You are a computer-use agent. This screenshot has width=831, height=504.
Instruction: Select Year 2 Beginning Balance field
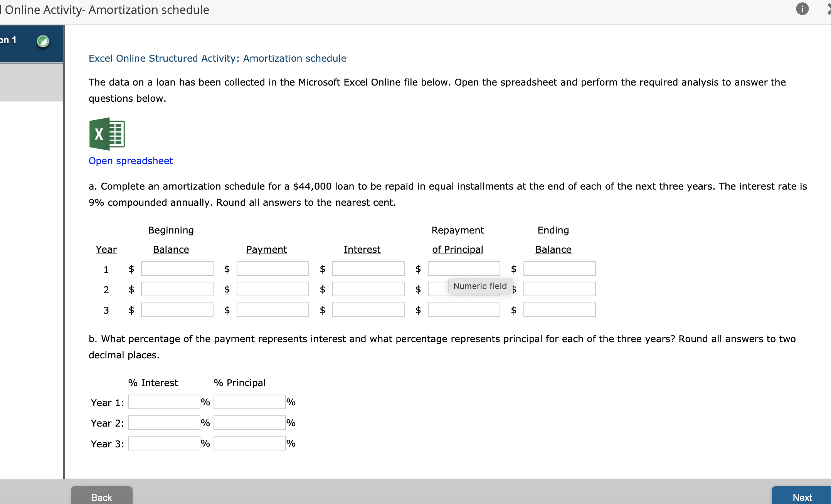click(177, 289)
